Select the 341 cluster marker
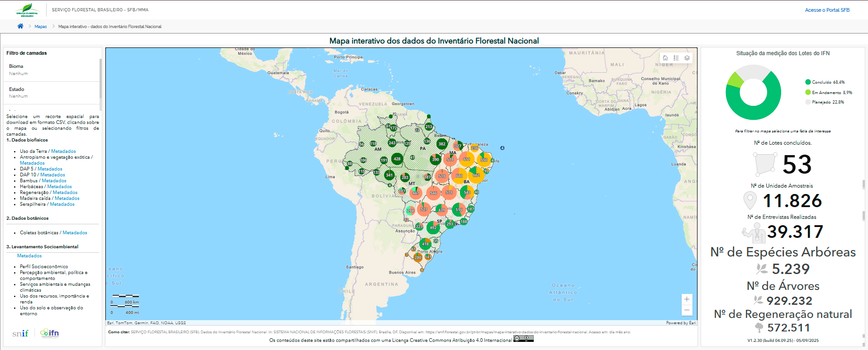868x350 pixels. pyautogui.click(x=389, y=175)
